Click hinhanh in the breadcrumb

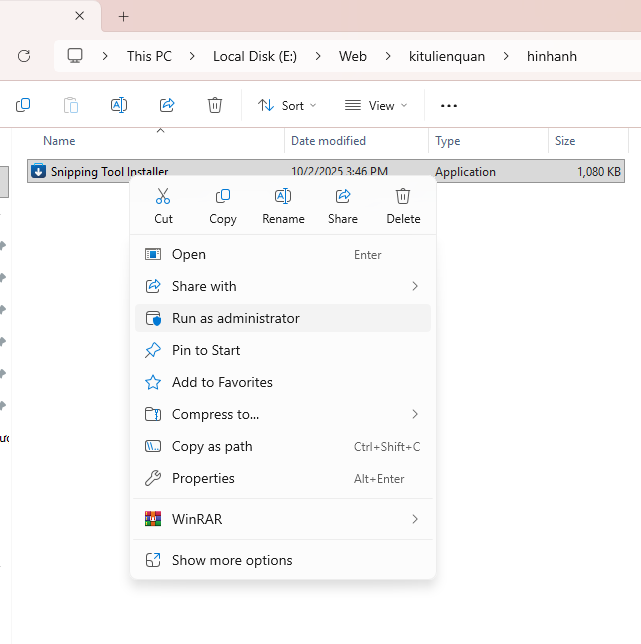click(551, 56)
